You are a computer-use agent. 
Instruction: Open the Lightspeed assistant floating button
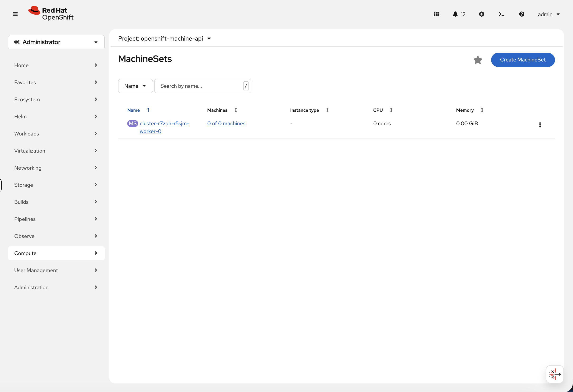click(x=554, y=374)
